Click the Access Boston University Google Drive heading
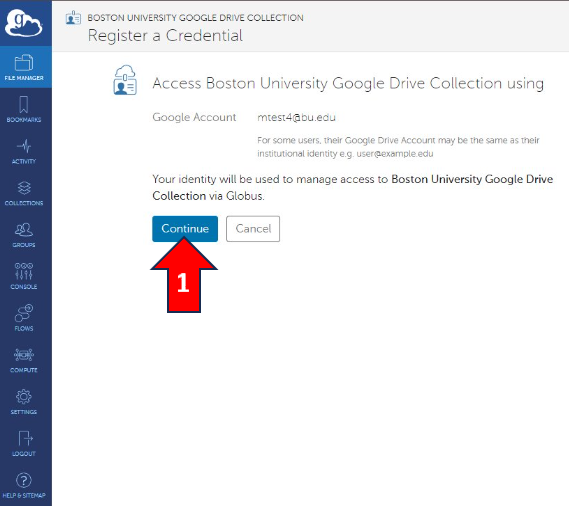The image size is (569, 506). [348, 83]
